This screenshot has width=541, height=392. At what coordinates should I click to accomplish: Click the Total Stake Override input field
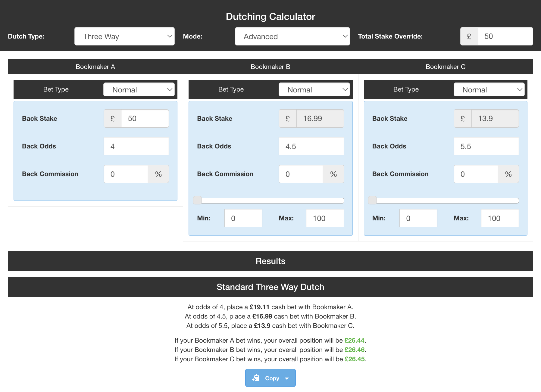[x=505, y=36]
